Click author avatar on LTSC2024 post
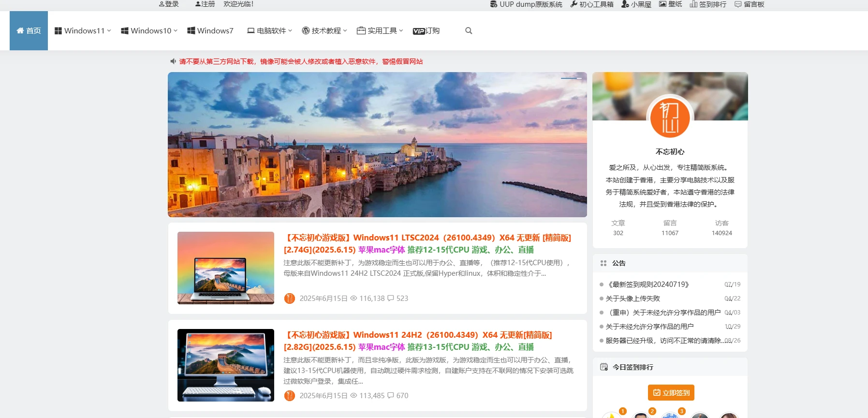868x418 pixels. pos(290,299)
